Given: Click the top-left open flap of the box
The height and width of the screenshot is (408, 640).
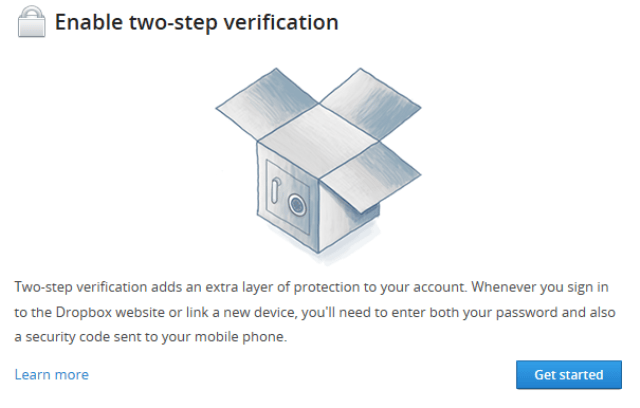Looking at the screenshot, I should [x=267, y=104].
